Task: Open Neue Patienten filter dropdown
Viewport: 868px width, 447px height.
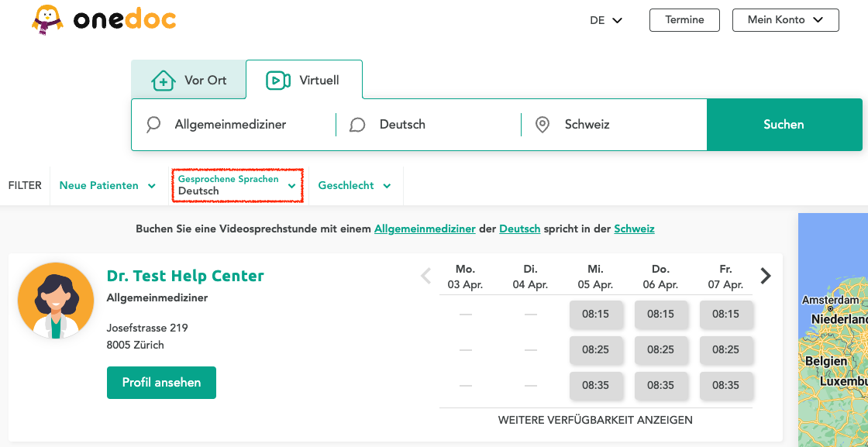Action: (x=107, y=186)
